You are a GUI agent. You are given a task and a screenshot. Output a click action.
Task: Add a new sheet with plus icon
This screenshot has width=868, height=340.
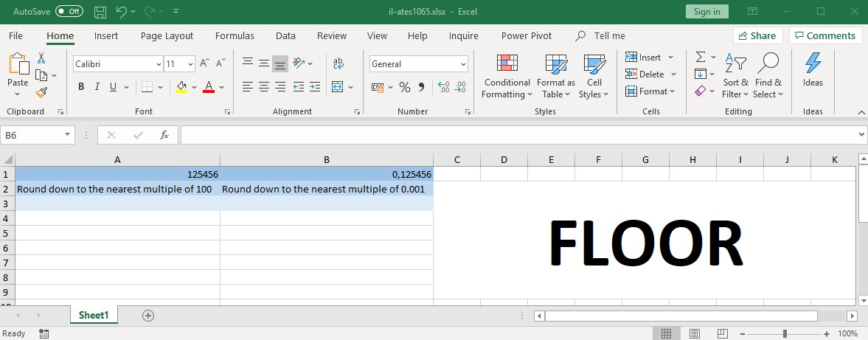(x=148, y=315)
